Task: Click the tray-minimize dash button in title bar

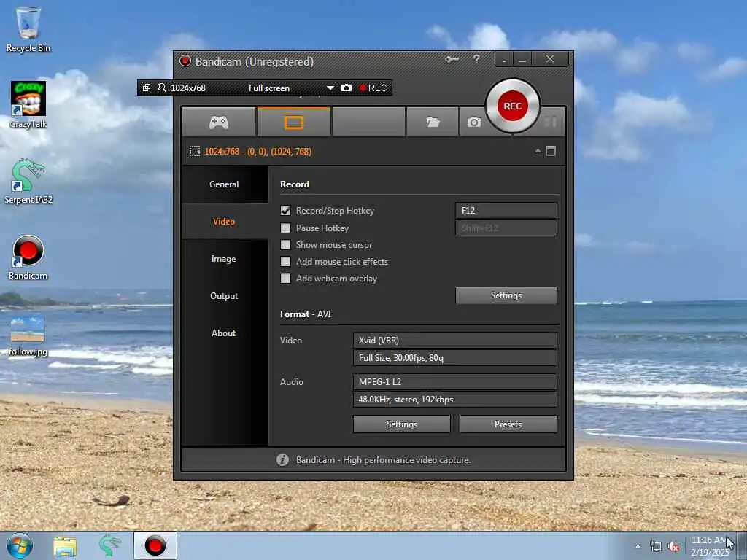Action: click(504, 60)
